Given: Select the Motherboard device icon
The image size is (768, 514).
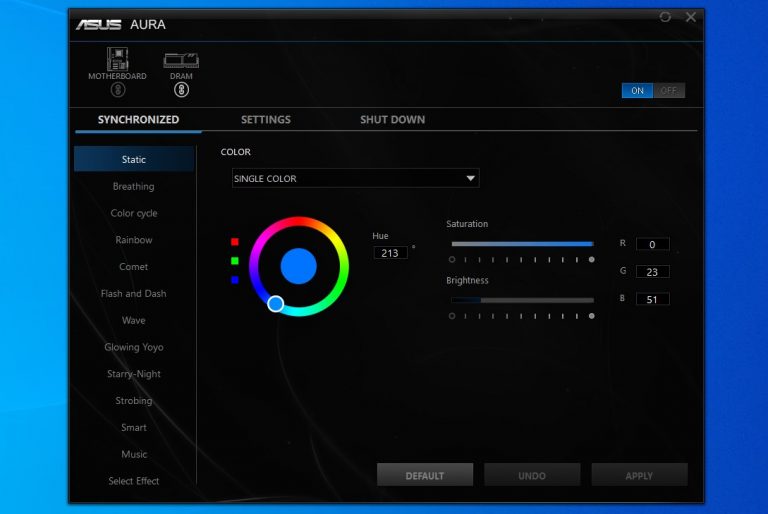Looking at the screenshot, I should (117, 59).
